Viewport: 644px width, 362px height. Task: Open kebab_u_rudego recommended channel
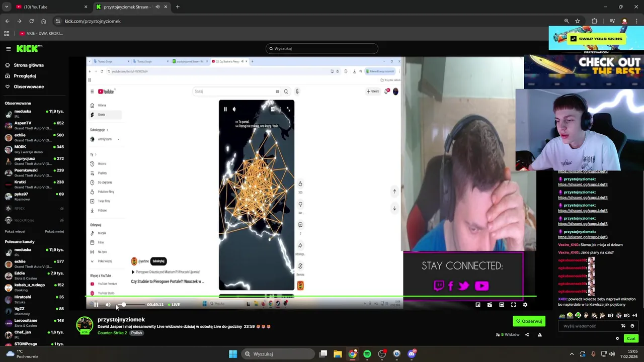tap(34, 287)
